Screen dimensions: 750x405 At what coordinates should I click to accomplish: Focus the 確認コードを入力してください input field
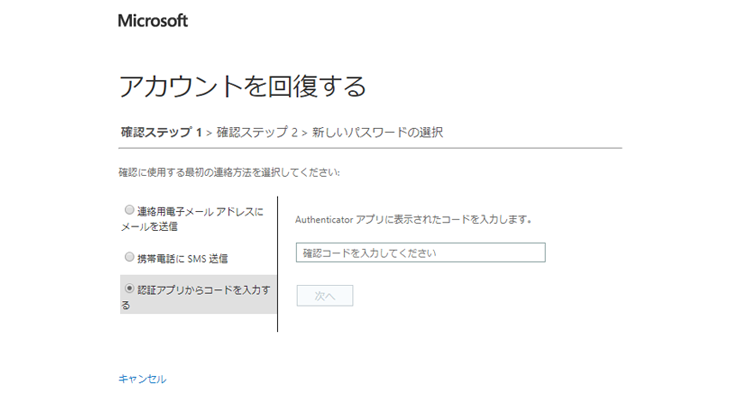[420, 253]
